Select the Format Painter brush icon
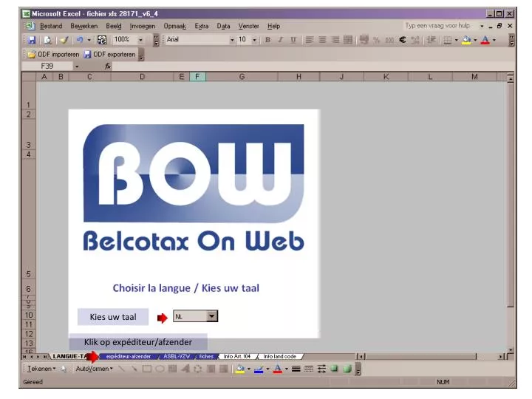Viewport: 532px width, 399px height. pyautogui.click(x=64, y=40)
